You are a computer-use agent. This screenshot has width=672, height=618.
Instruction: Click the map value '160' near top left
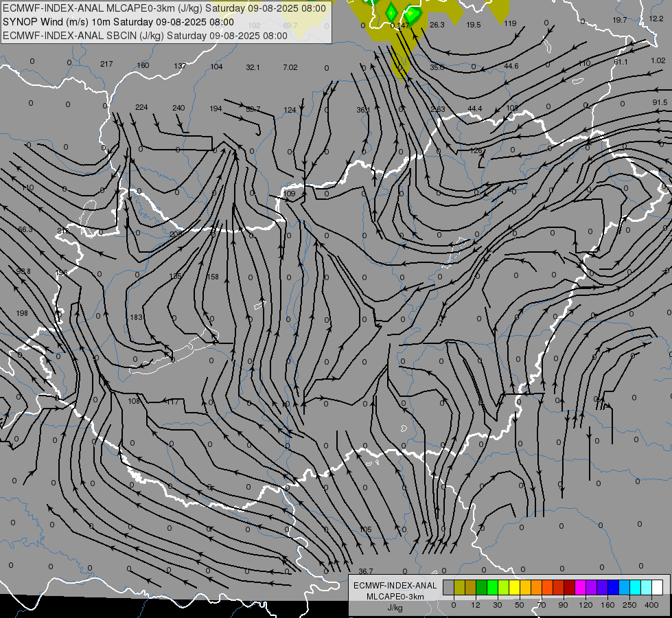point(143,65)
